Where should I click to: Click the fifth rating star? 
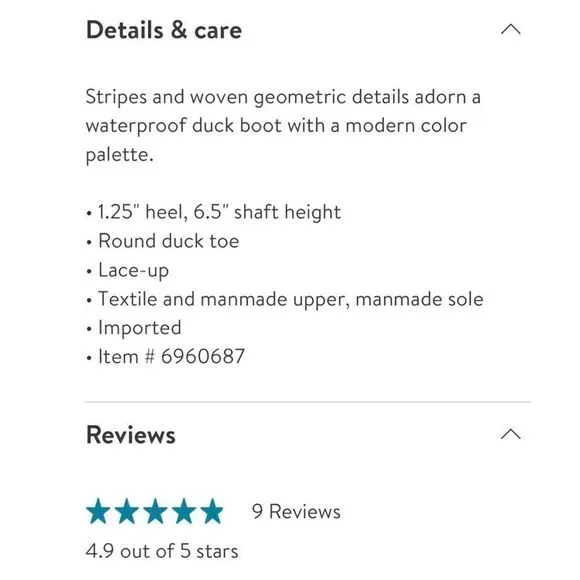point(212,511)
